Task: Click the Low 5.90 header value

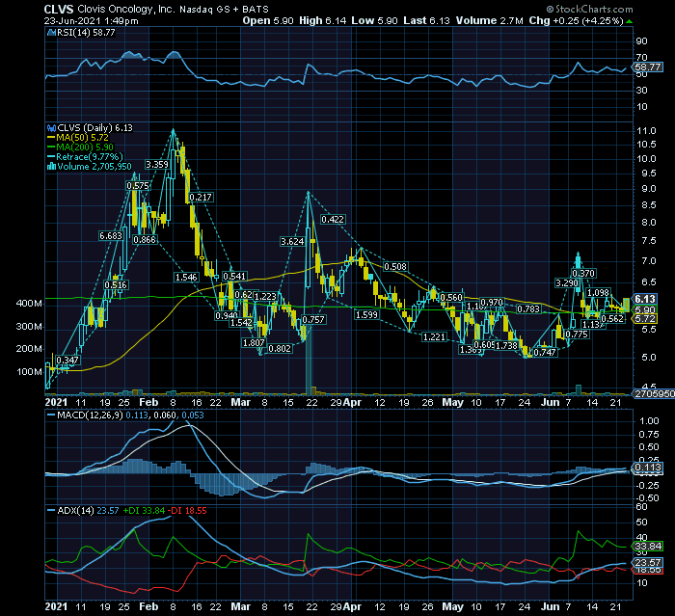Action: click(x=374, y=20)
